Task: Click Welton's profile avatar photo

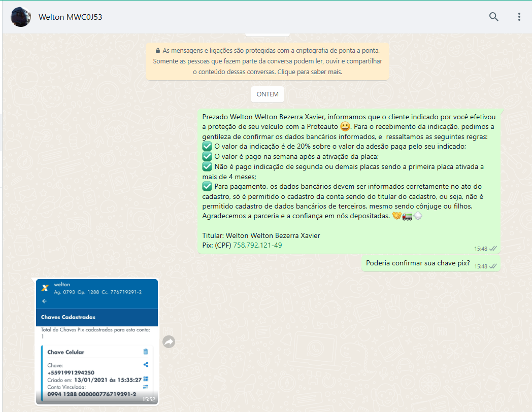Action: click(x=21, y=17)
